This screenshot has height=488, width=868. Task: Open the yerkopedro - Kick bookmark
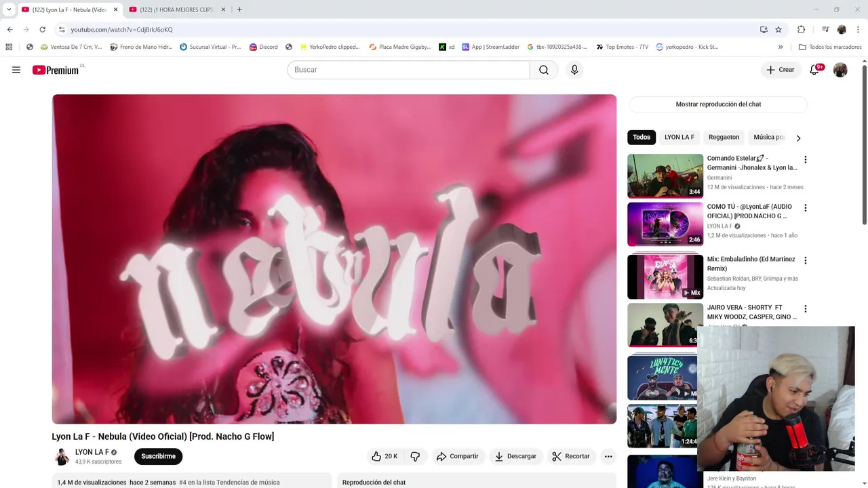(686, 47)
